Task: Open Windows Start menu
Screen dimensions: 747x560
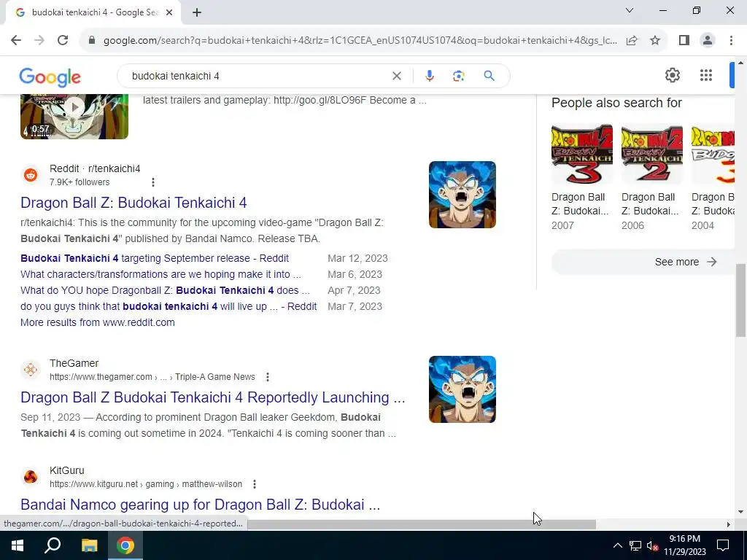Action: (18, 545)
